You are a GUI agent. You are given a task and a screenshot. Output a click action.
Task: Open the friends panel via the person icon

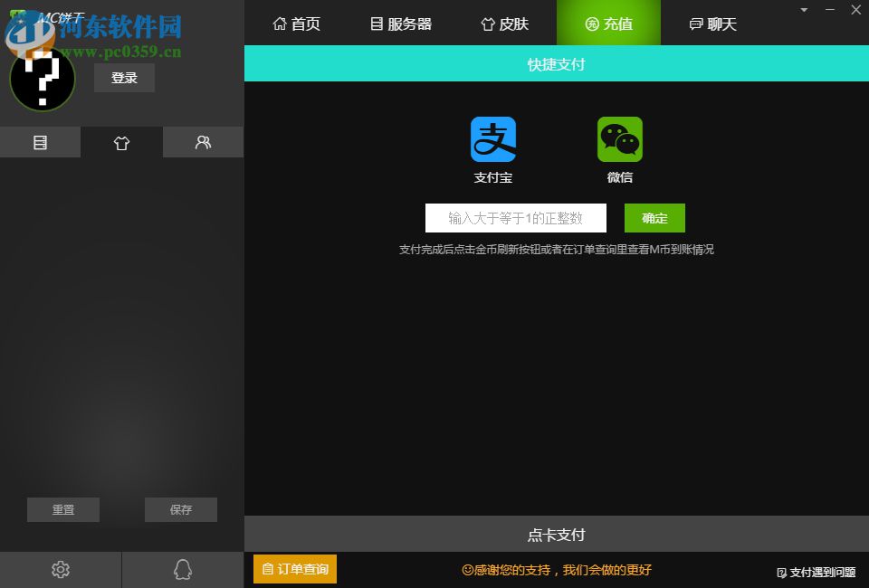pos(203,142)
